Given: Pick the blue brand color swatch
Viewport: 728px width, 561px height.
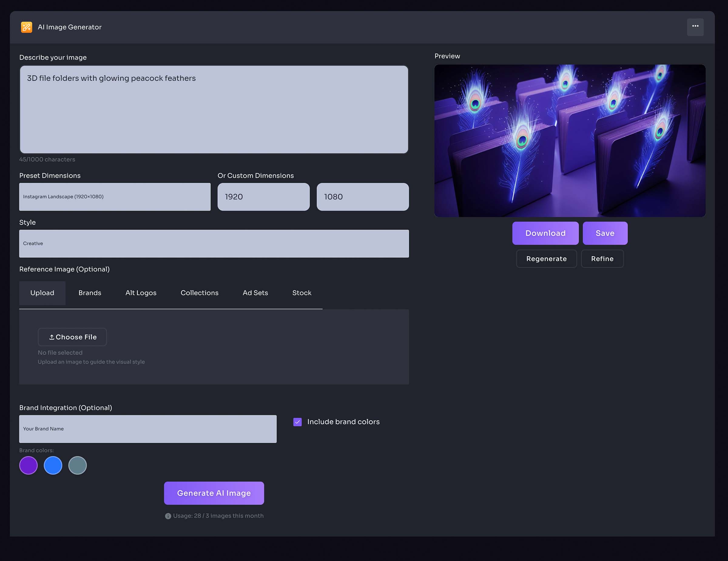Looking at the screenshot, I should [53, 465].
